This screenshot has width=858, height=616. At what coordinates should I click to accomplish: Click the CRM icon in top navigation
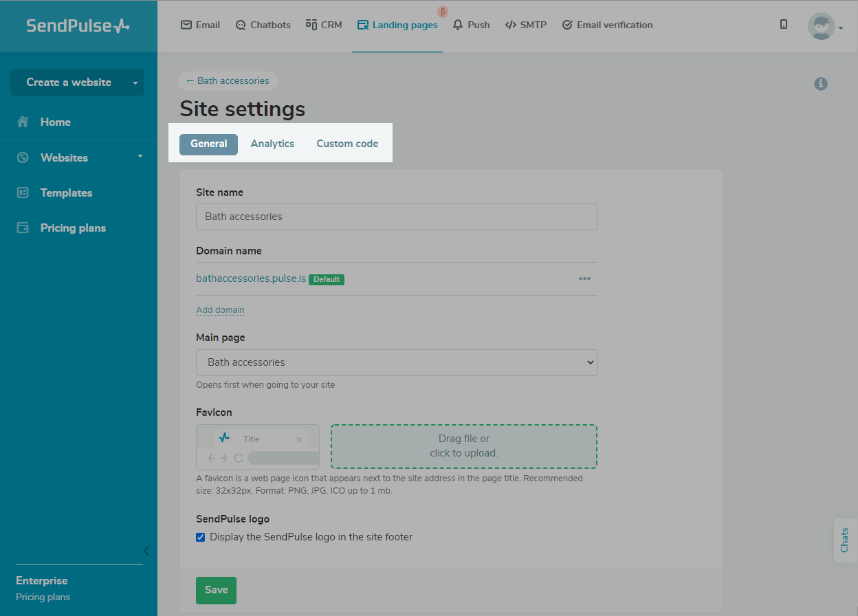click(311, 25)
